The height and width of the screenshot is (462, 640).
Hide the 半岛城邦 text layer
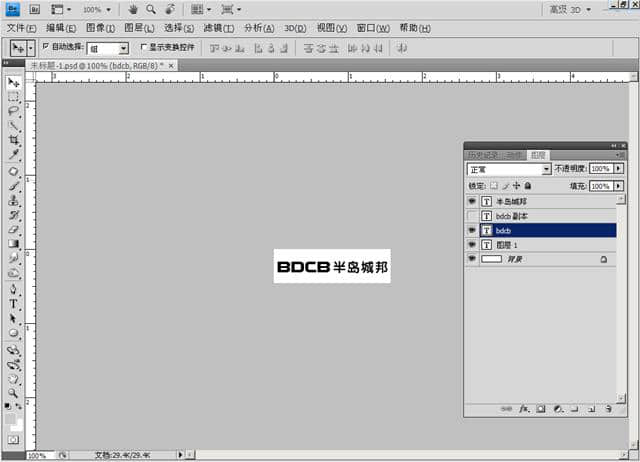tap(472, 201)
